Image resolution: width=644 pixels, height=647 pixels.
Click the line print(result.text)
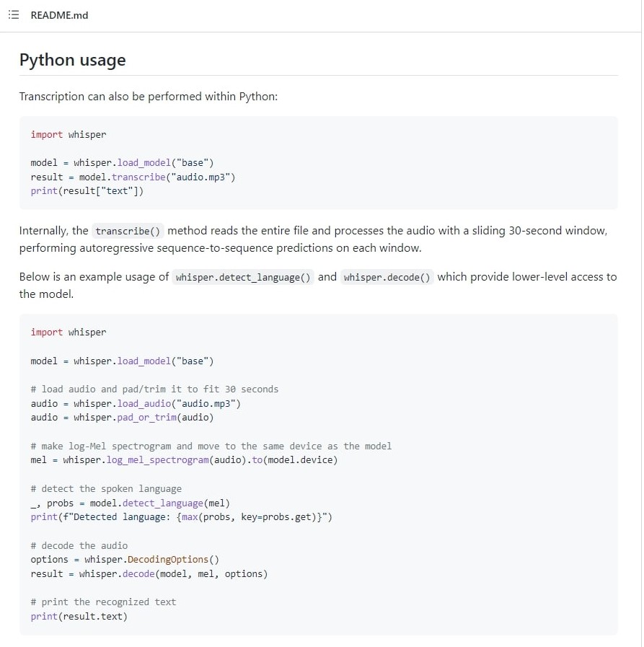click(x=79, y=617)
